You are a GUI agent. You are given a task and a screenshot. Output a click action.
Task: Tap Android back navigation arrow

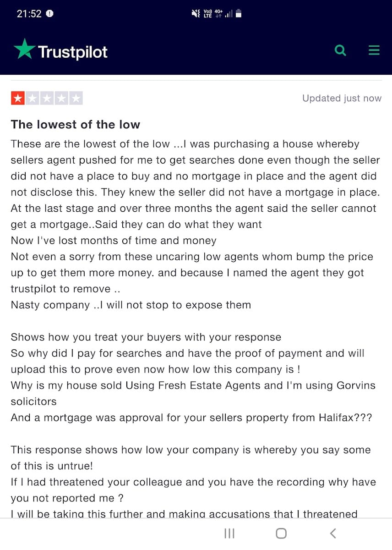pyautogui.click(x=333, y=533)
